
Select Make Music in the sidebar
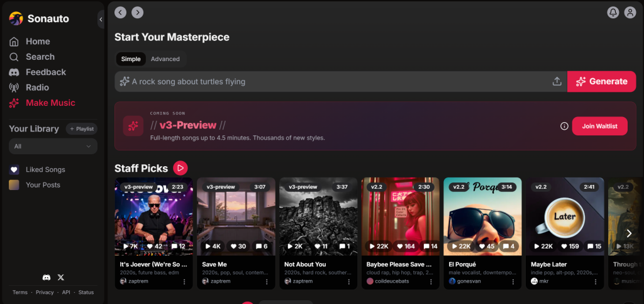[x=42, y=103]
